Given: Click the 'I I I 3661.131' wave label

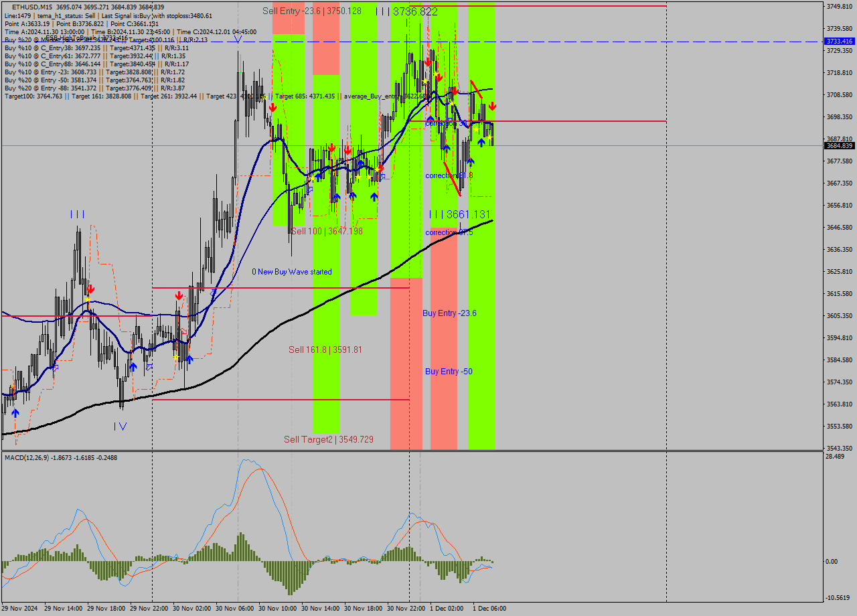Looking at the screenshot, I should pos(460,214).
